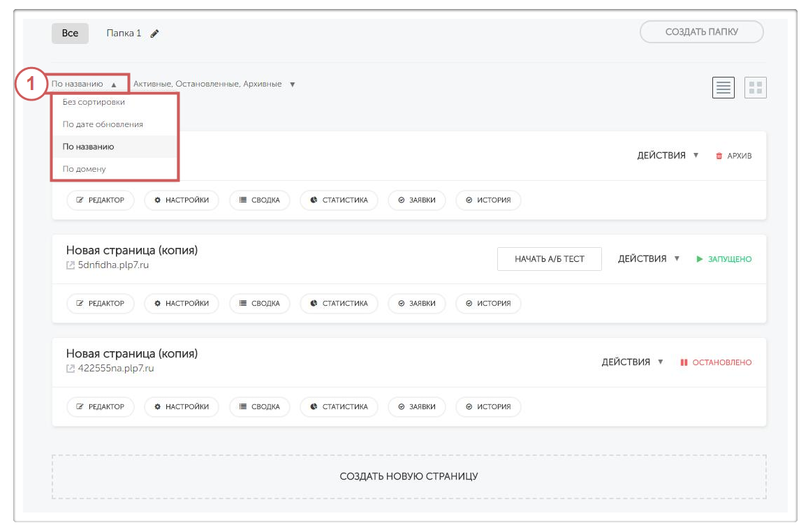Select По домену in sort menu

tap(85, 169)
